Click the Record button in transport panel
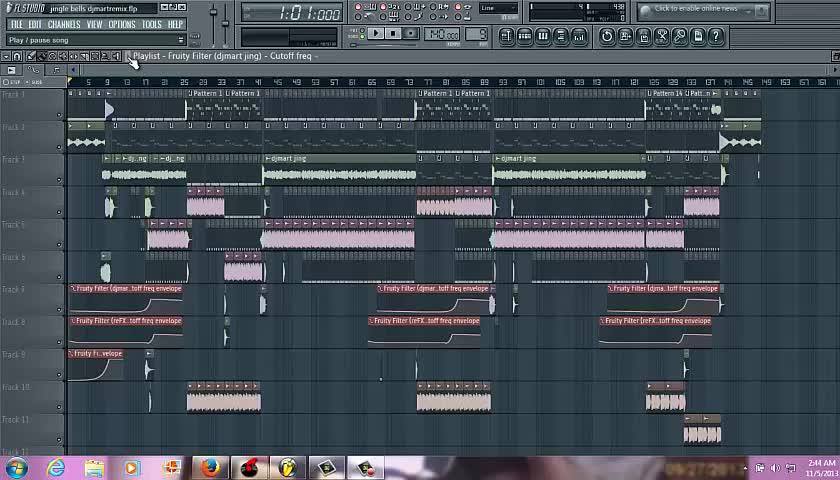This screenshot has width=840, height=480. (411, 33)
